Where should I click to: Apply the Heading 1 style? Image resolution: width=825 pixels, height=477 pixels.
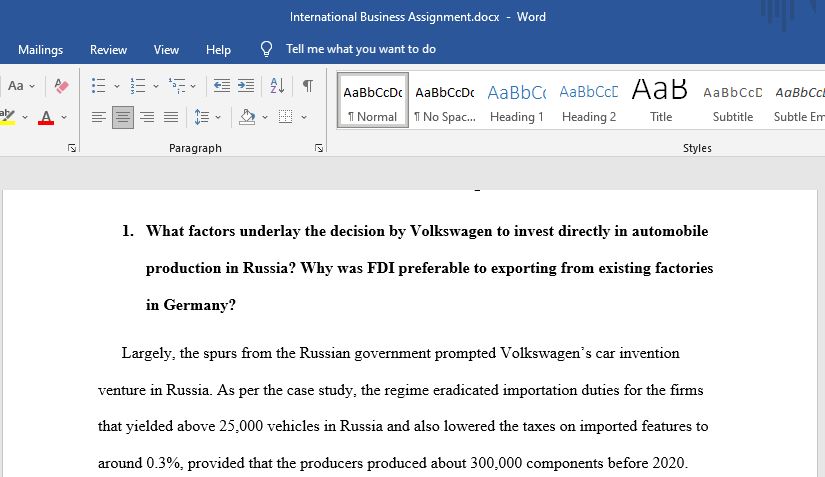pos(517,100)
